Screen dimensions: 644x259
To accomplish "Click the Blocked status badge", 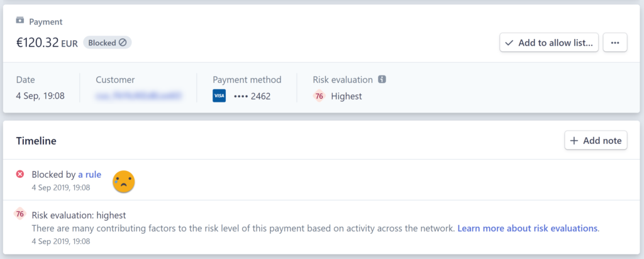I will pos(108,43).
